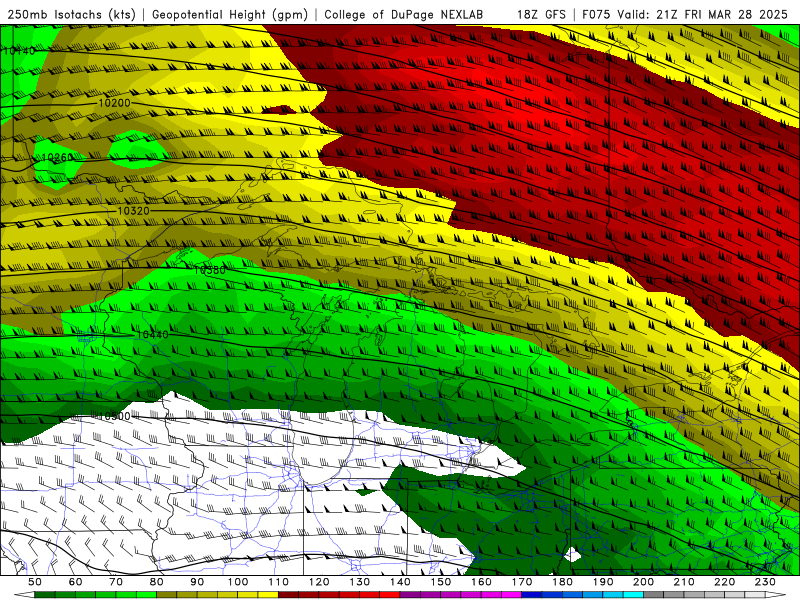Screen dimensions: 800x600
Task: Click the 10140 height contour label
Action: (x=20, y=51)
